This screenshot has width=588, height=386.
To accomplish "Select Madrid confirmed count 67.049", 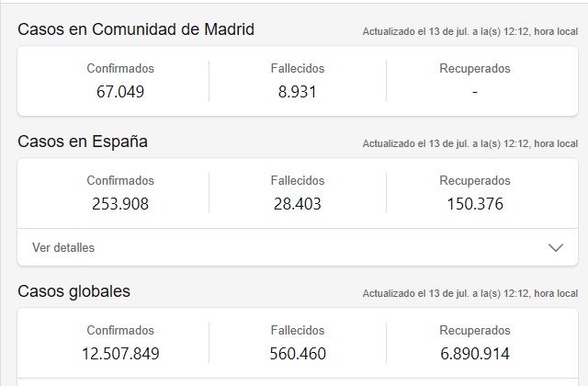I will point(120,91).
